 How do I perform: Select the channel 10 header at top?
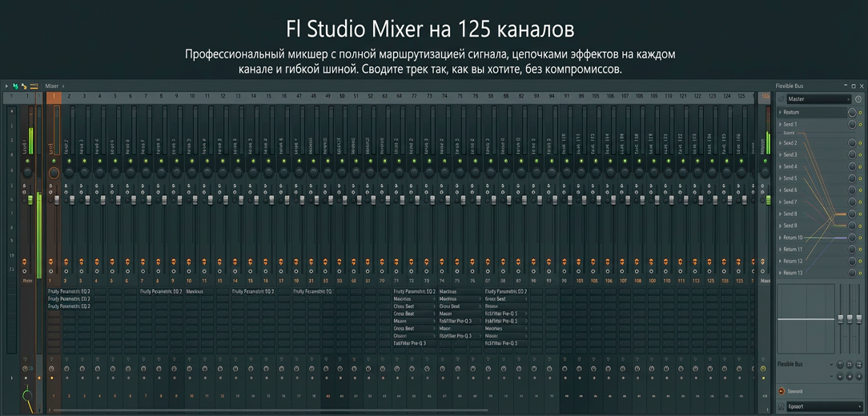coord(191,96)
